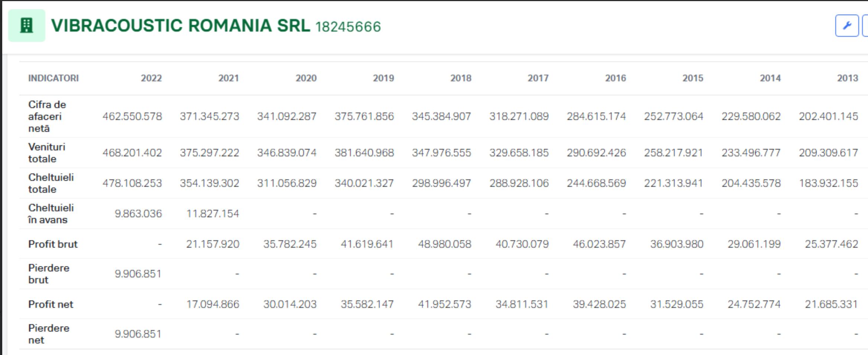Click the 2013 year column header
The image size is (868, 355).
tap(847, 78)
